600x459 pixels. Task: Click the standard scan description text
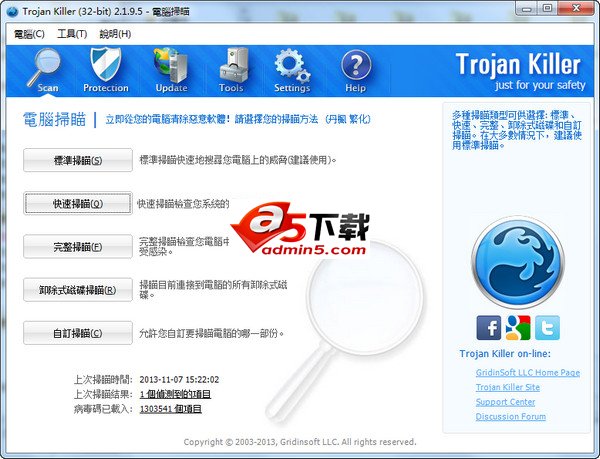tap(238, 160)
